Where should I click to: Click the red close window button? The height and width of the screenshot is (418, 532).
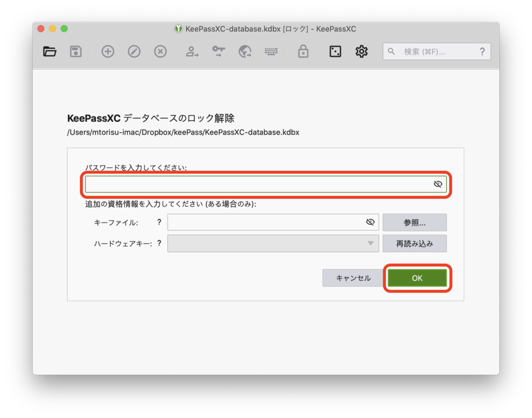click(x=41, y=29)
